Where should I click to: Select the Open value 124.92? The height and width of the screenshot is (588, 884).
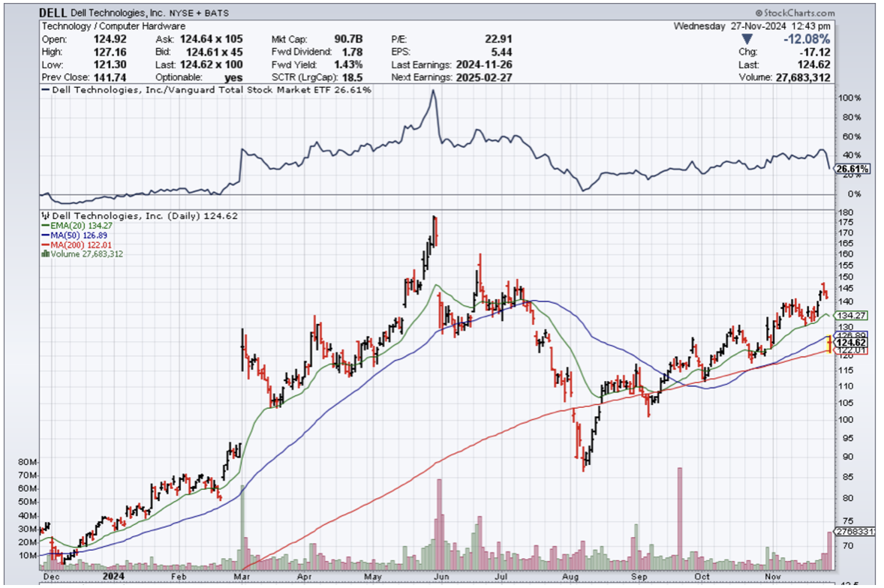pyautogui.click(x=110, y=40)
